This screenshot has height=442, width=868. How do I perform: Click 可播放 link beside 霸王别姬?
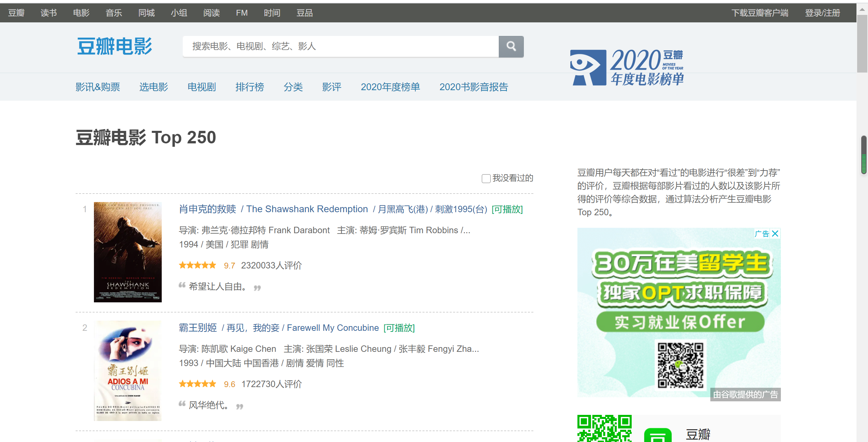[399, 328]
